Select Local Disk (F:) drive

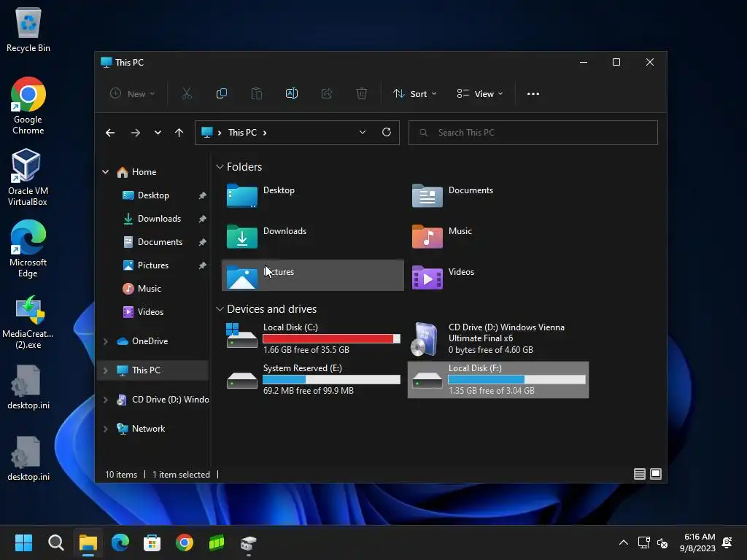(x=498, y=379)
